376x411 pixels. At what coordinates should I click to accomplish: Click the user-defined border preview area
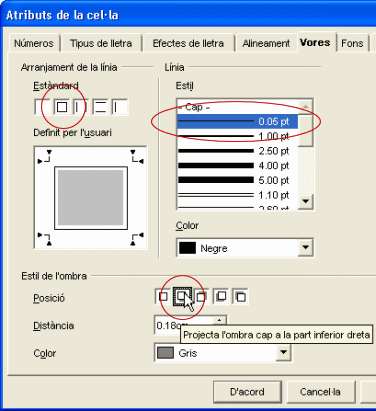(91, 198)
